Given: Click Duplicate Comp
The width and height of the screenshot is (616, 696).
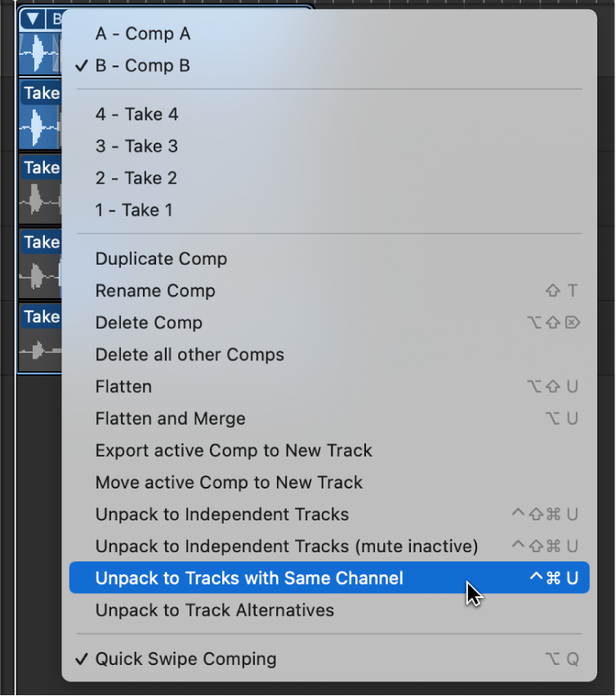Looking at the screenshot, I should coord(161,258).
